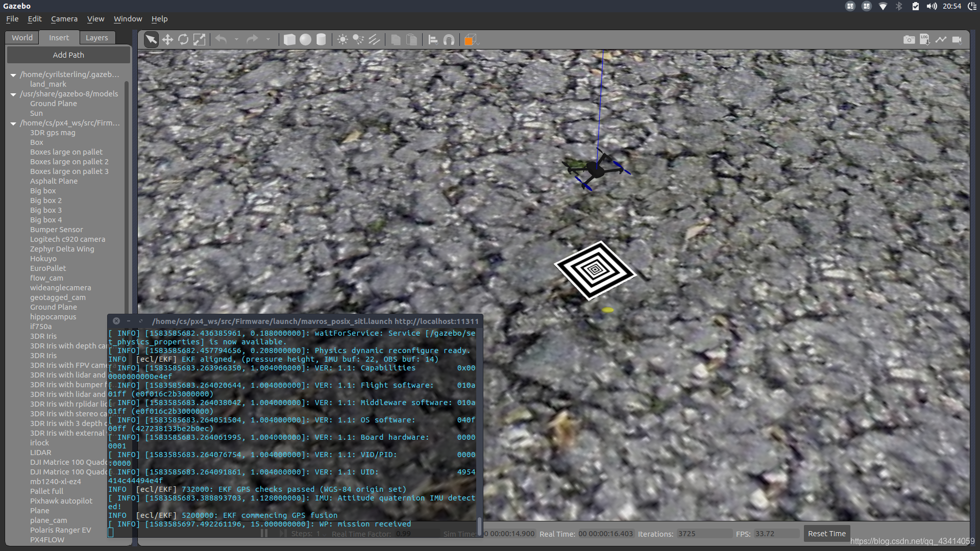Select the Logitech c920 camera model

67,239
